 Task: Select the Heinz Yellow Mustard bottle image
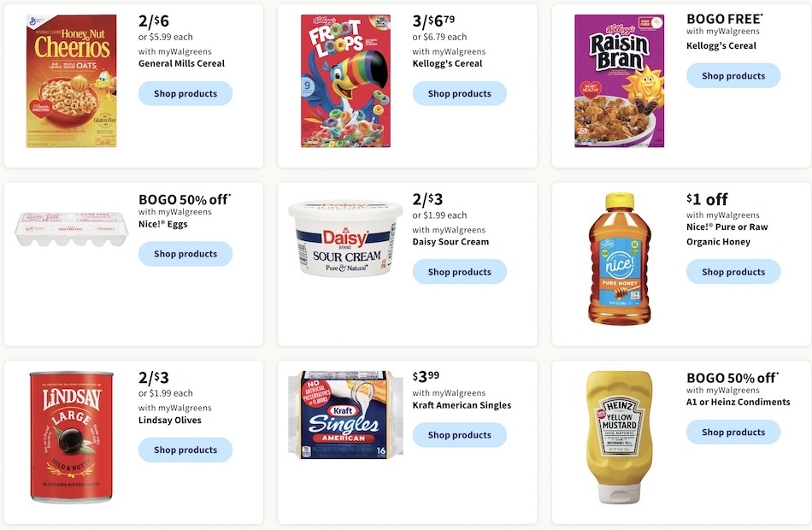[620, 437]
